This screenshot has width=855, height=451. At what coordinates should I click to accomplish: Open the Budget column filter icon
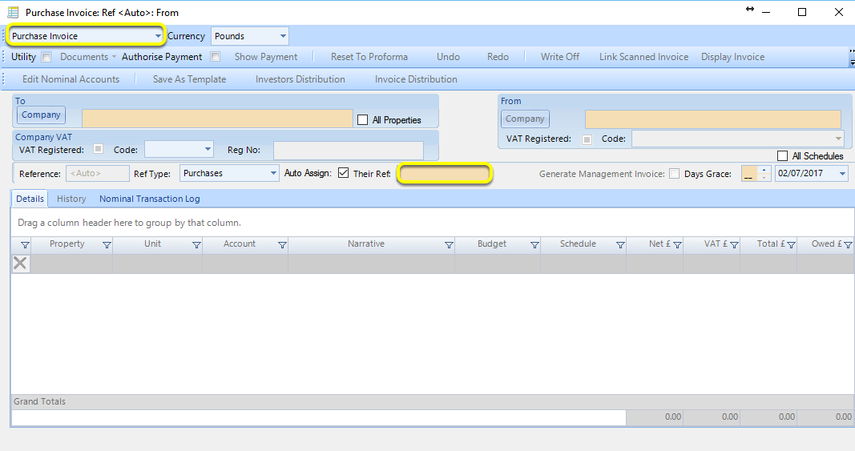pyautogui.click(x=535, y=245)
